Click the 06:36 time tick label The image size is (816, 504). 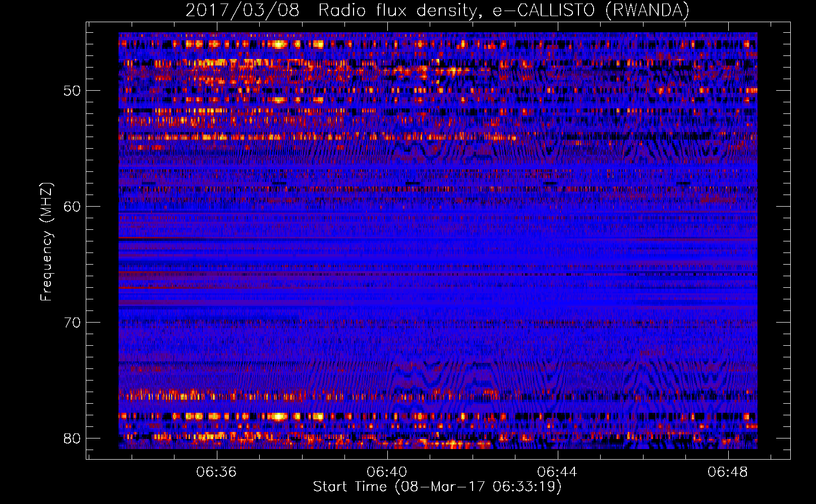tap(216, 472)
